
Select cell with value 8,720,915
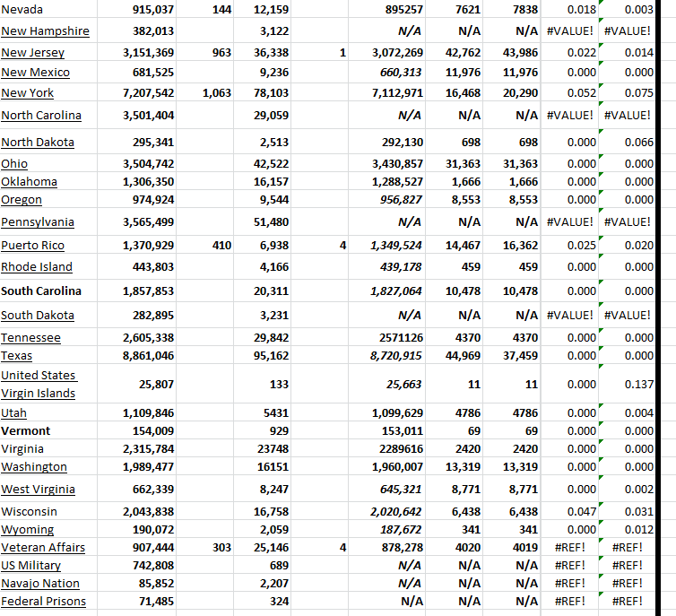click(x=386, y=356)
